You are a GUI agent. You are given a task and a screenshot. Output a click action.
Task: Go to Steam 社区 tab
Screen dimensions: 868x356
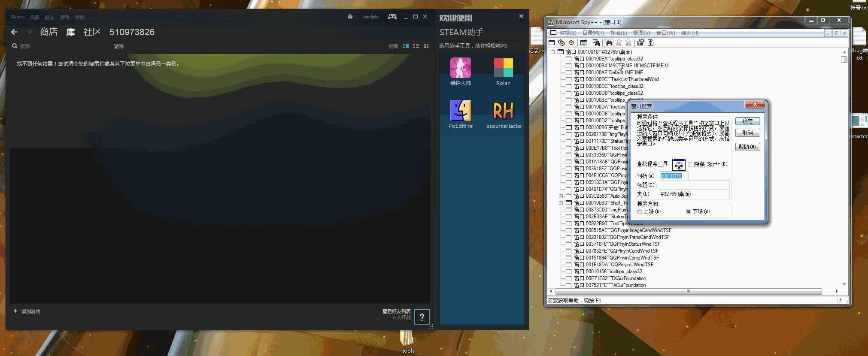tap(92, 32)
